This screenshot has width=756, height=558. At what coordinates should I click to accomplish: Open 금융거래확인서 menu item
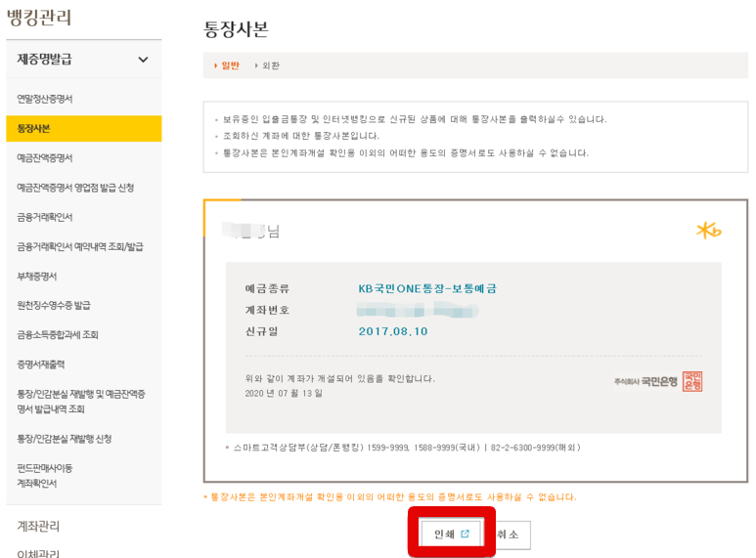coord(45,217)
